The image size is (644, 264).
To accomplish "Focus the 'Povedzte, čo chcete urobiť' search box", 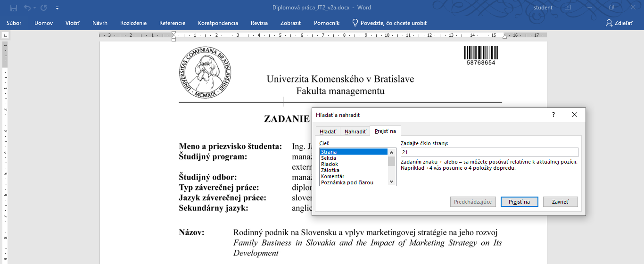I will click(x=394, y=23).
